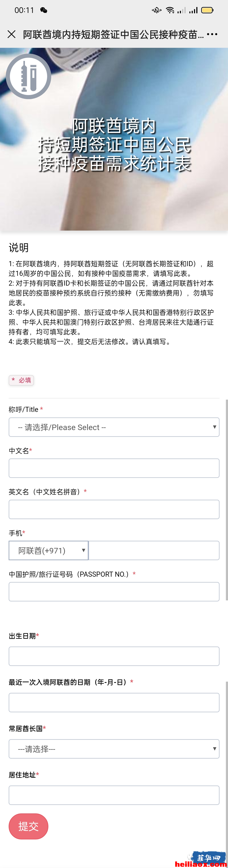Tap the header banner image
Viewport: 228px width, 868px height.
click(114, 139)
